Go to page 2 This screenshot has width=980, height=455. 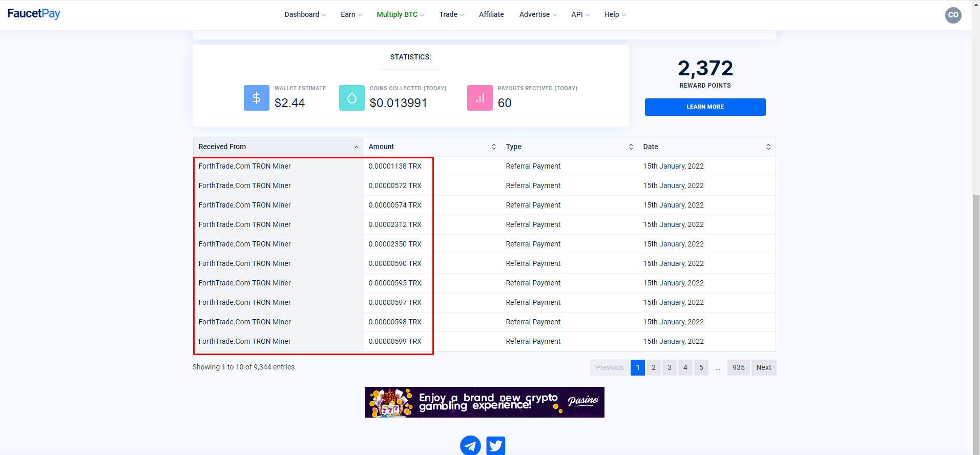click(654, 367)
